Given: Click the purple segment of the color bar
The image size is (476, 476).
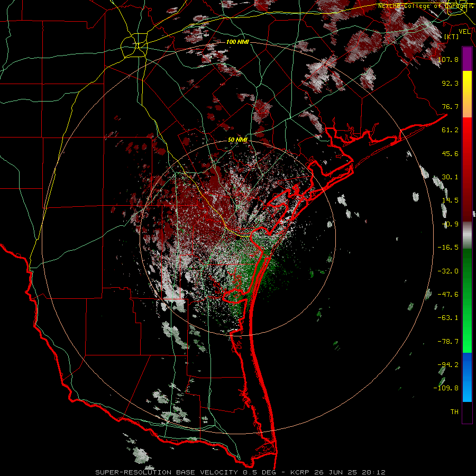Looking at the screenshot, I should click(467, 59).
